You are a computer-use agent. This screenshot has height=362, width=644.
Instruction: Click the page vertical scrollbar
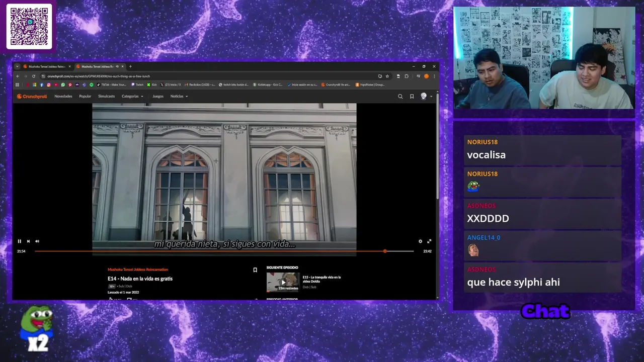point(438,146)
